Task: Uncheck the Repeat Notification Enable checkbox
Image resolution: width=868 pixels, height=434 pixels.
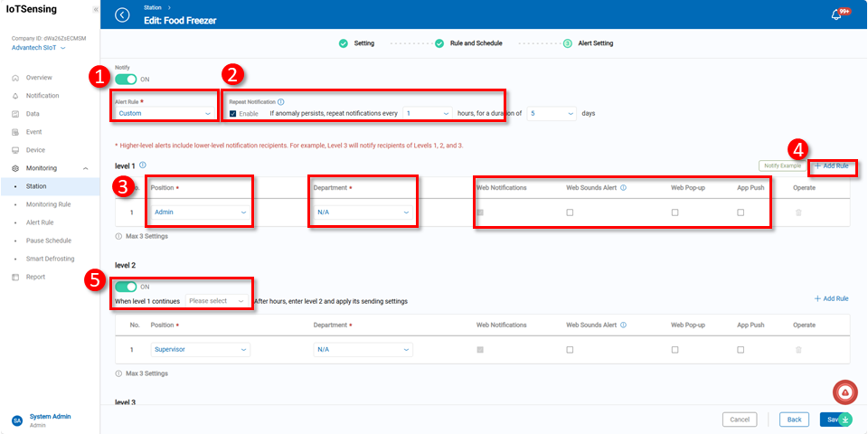Action: pos(233,114)
